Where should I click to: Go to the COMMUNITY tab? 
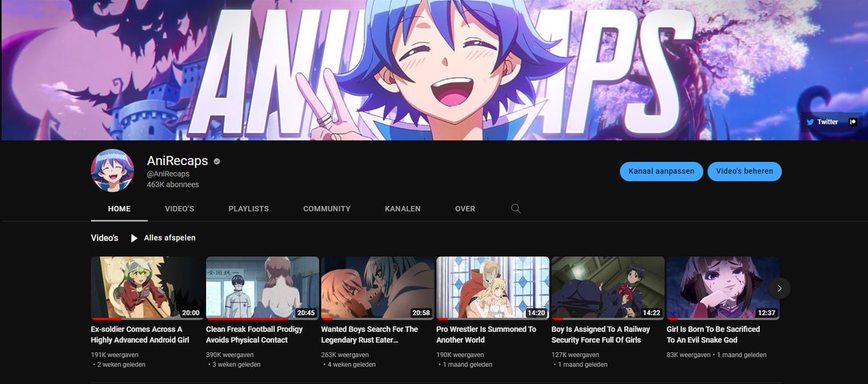point(327,209)
